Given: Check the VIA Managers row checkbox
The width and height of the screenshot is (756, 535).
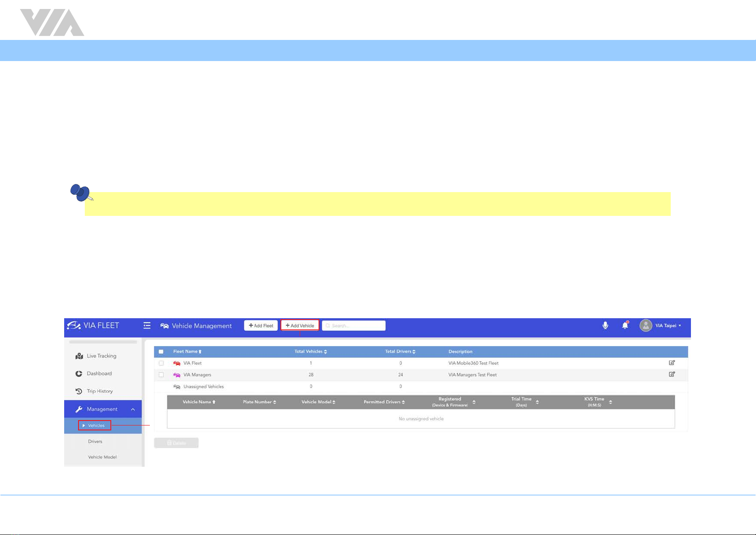Looking at the screenshot, I should coord(161,375).
